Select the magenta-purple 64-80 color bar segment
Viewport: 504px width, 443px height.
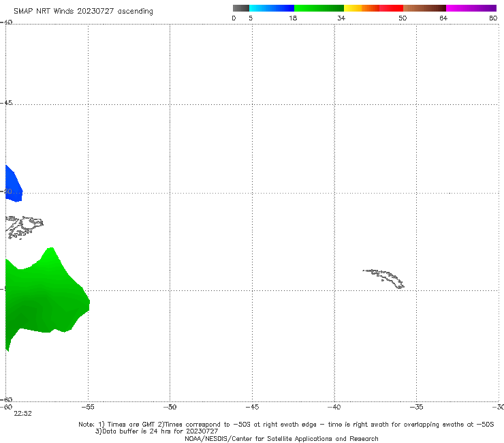[x=471, y=8]
